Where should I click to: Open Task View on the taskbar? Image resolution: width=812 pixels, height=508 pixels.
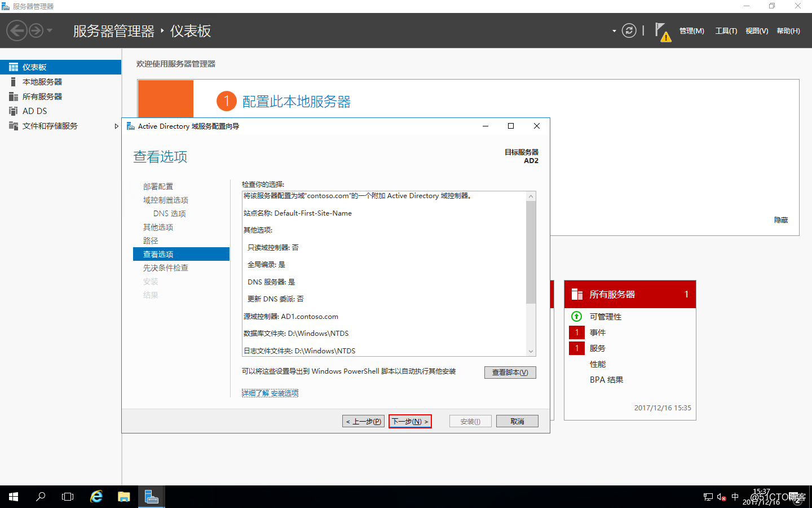(x=68, y=497)
